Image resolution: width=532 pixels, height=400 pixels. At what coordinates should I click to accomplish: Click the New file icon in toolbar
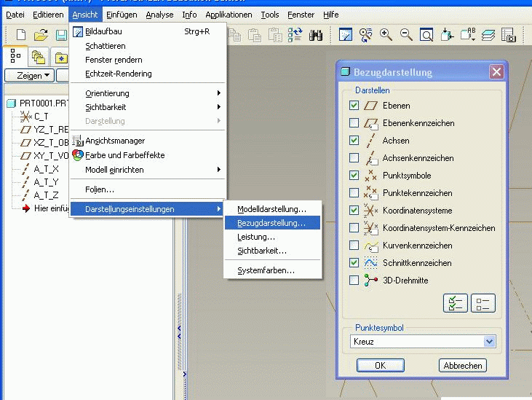click(21, 35)
